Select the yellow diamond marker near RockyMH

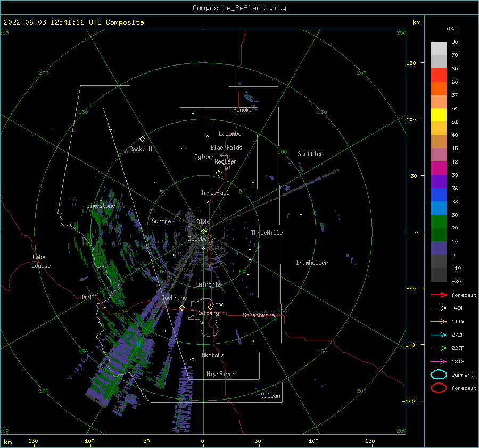142,139
